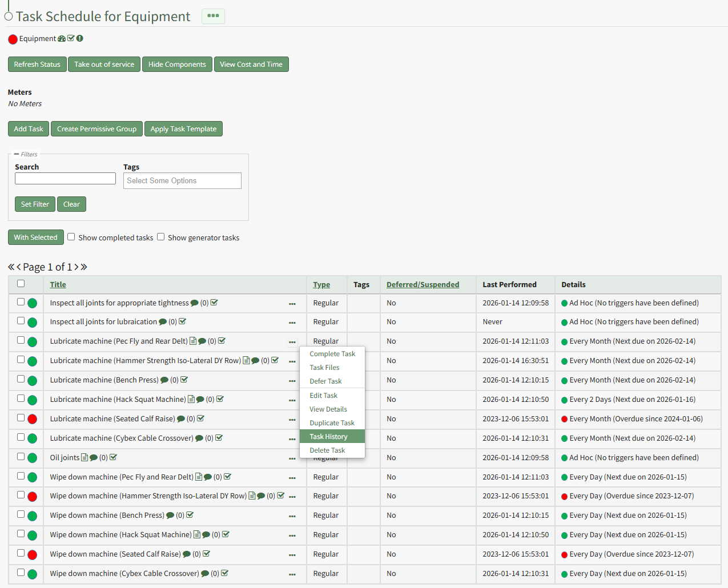Open comments for Lubricate machine (Bench Press)
Screen dimensions: 728x588
click(x=164, y=380)
